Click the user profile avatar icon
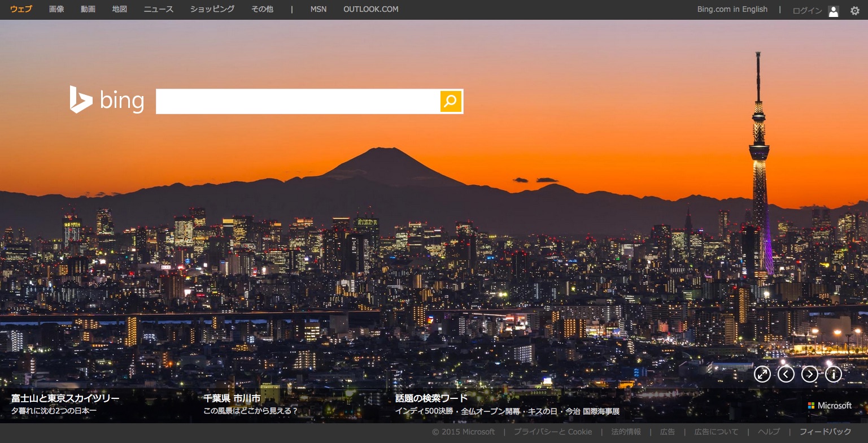This screenshot has height=443, width=868. click(834, 11)
